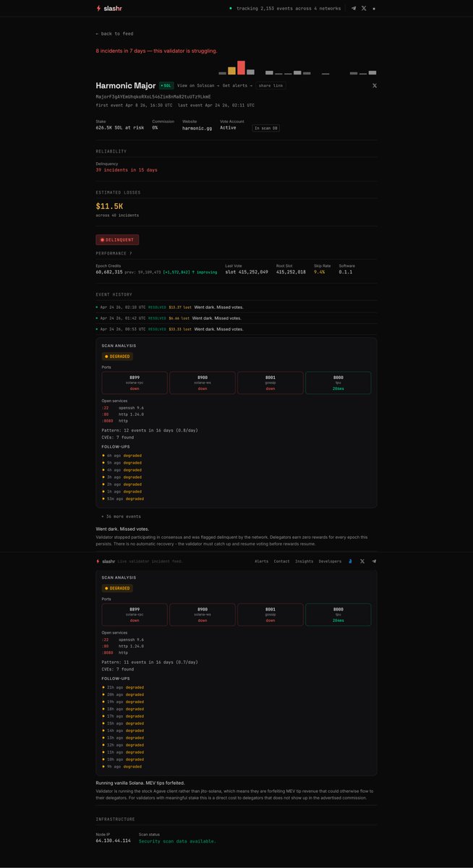
Task: Click root slot value 415,252,018
Action: point(291,272)
